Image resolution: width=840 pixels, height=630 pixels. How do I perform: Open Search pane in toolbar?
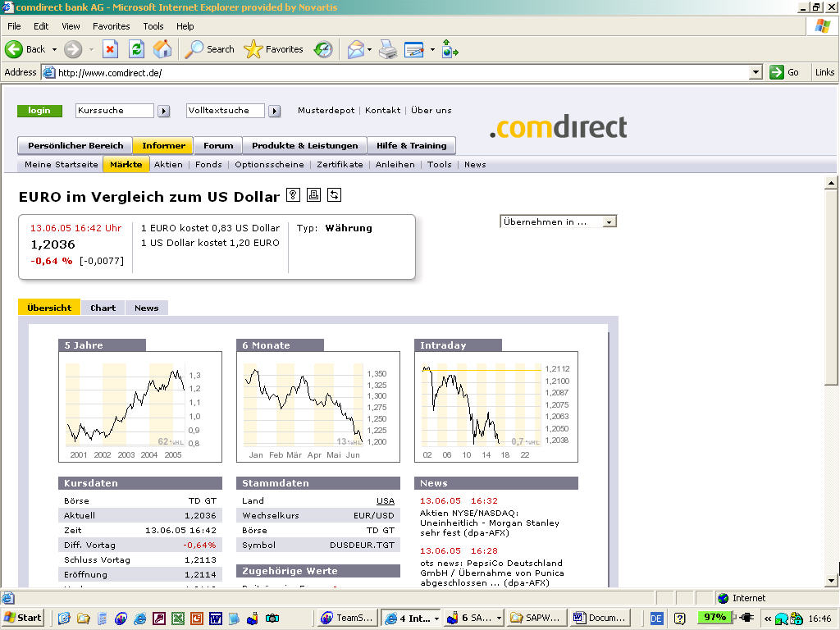tap(209, 49)
